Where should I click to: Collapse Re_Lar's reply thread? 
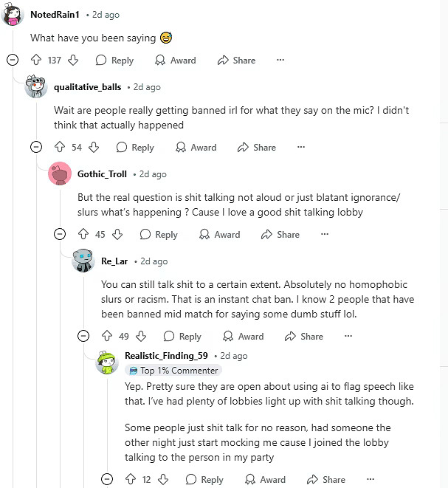pos(83,337)
